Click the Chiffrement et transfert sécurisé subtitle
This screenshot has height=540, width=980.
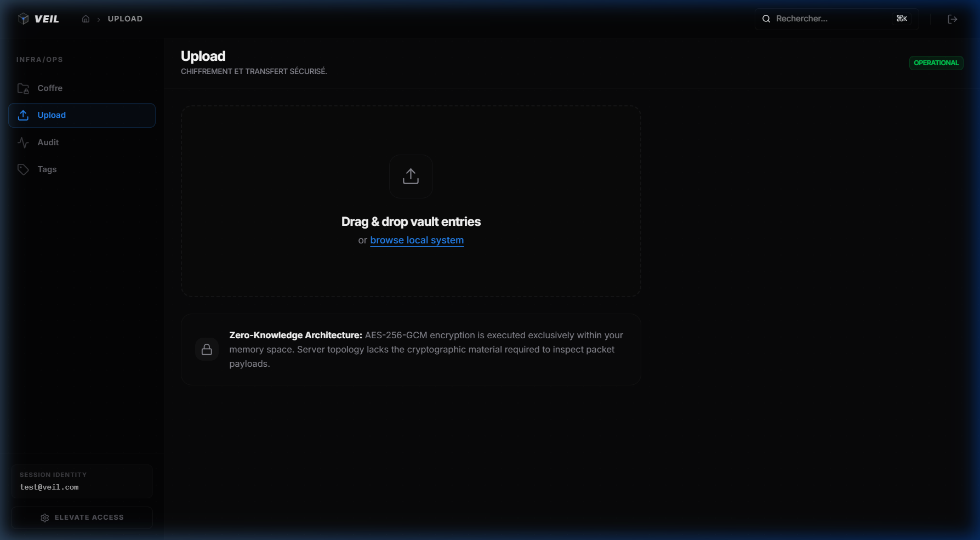click(254, 71)
